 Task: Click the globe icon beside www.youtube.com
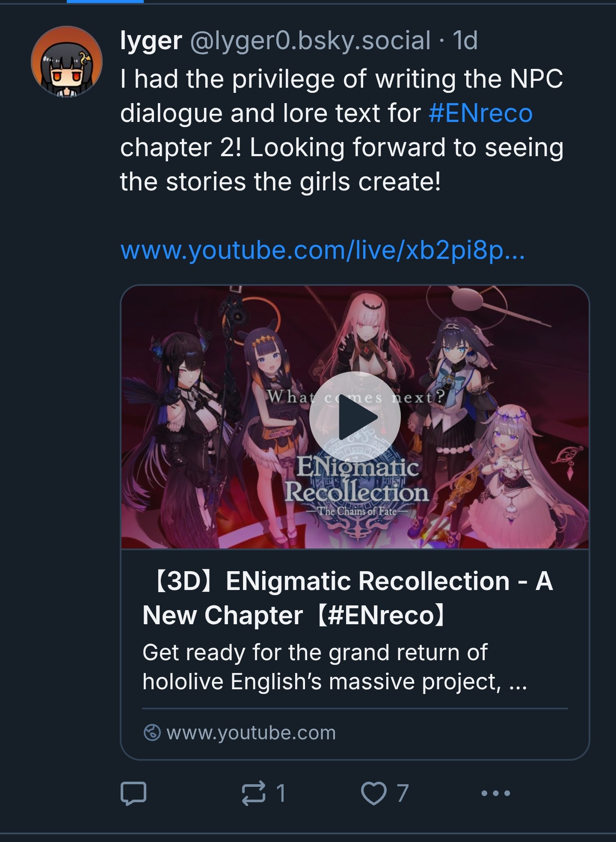click(152, 732)
